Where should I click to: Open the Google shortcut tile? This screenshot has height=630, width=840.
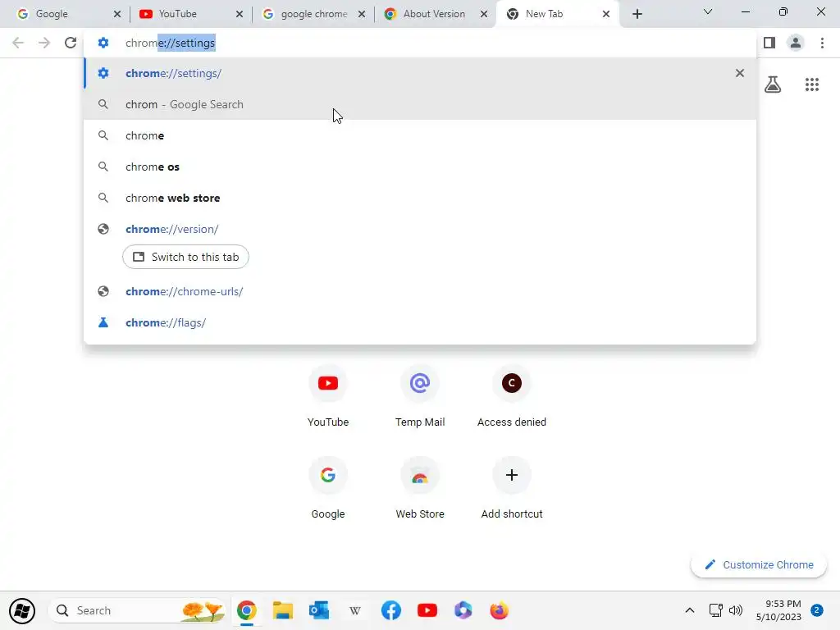328,488
